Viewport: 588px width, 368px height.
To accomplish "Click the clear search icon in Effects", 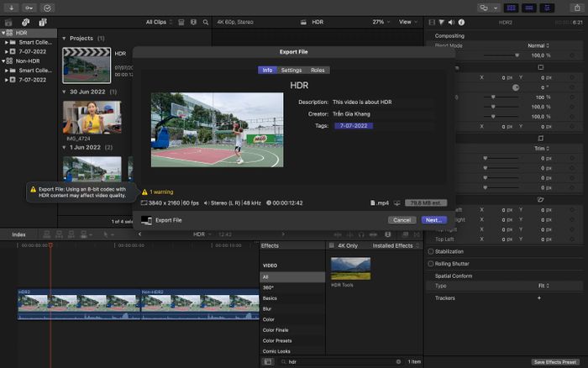I will [398, 361].
